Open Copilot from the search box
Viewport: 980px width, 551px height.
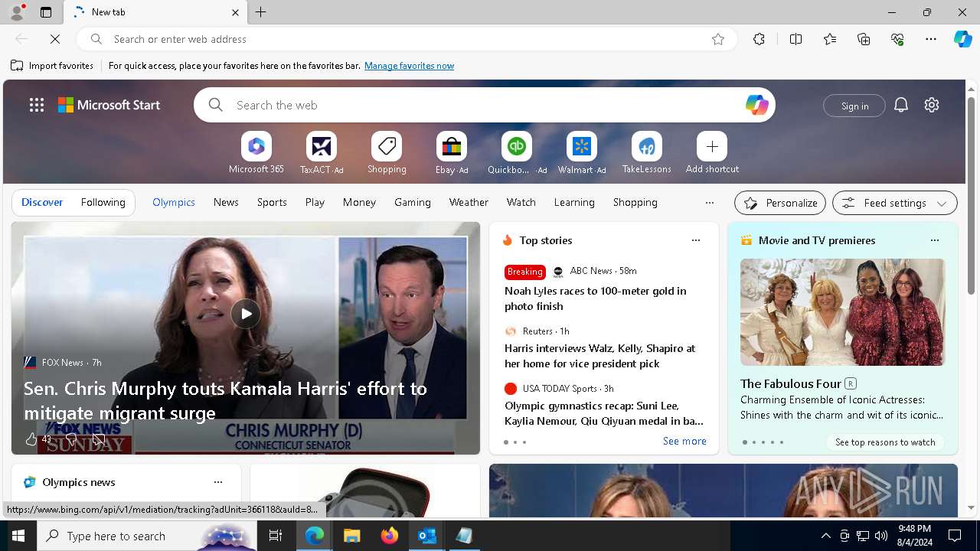756,105
